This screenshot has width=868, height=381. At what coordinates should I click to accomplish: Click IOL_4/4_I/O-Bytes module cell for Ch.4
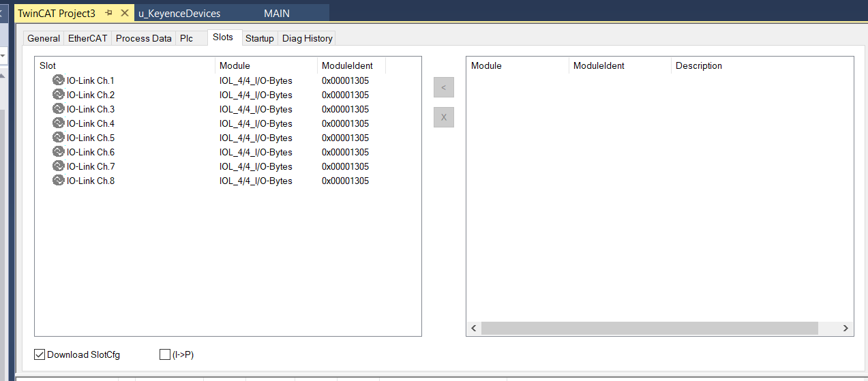(x=256, y=123)
